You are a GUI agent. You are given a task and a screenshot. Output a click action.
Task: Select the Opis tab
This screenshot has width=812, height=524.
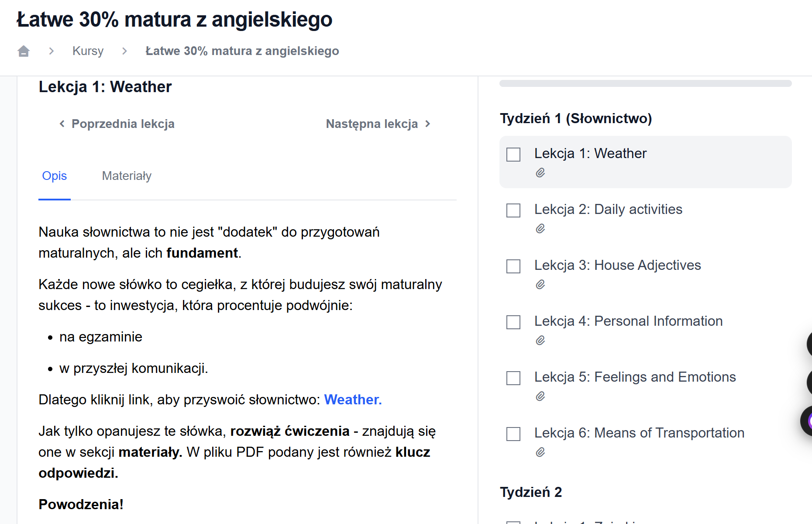(x=55, y=176)
